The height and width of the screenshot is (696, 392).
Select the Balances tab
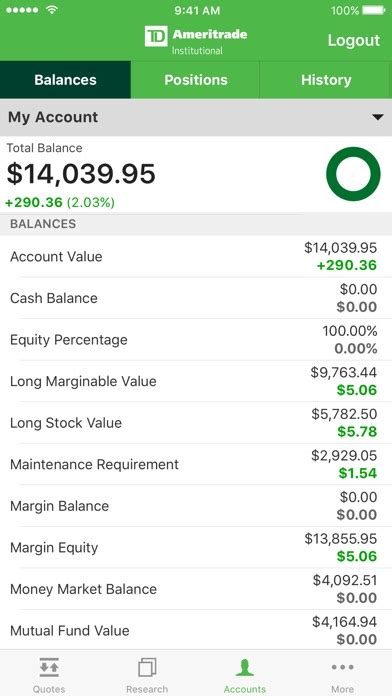(x=65, y=80)
